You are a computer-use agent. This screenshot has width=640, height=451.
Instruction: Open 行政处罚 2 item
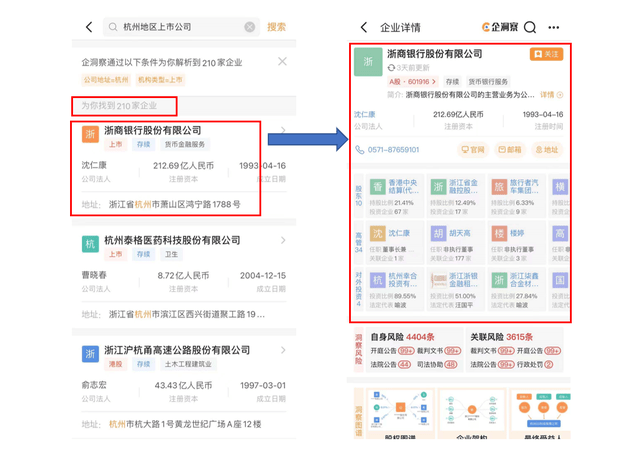point(535,364)
